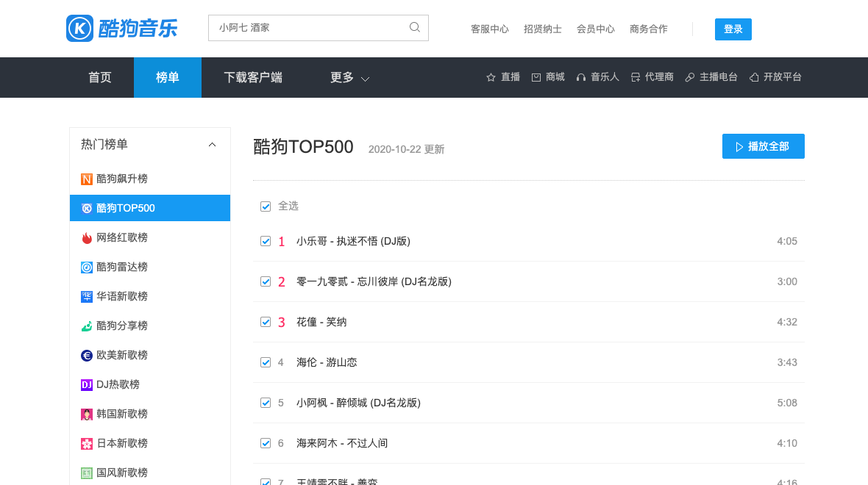Click the Kugou Music logo
Image resolution: width=868 pixels, height=485 pixels.
pyautogui.click(x=122, y=28)
